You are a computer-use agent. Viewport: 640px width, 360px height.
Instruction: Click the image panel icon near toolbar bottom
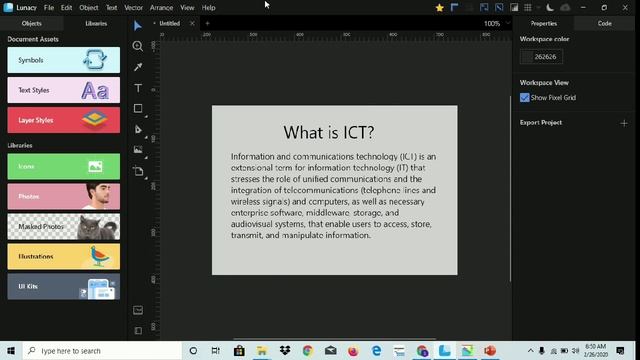tap(138, 310)
